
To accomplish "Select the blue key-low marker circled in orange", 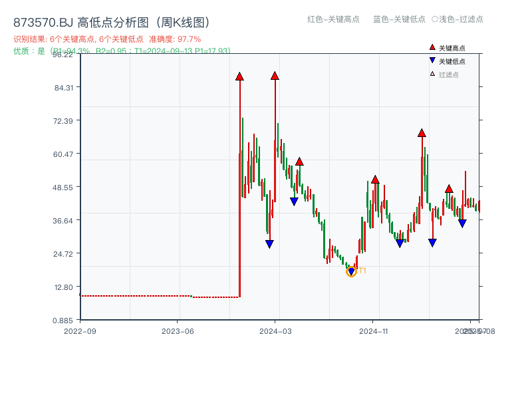I will click(x=351, y=271).
